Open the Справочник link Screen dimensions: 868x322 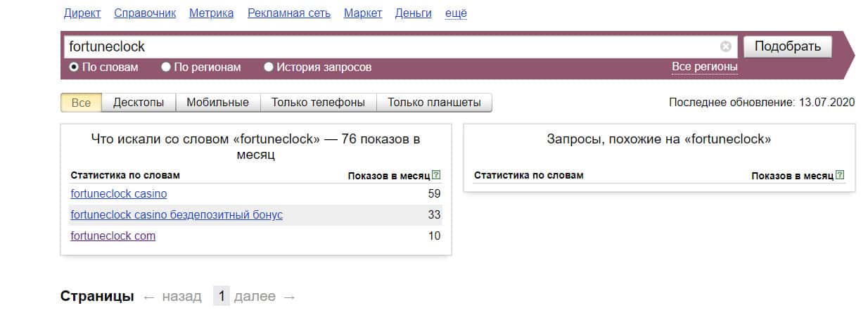145,13
